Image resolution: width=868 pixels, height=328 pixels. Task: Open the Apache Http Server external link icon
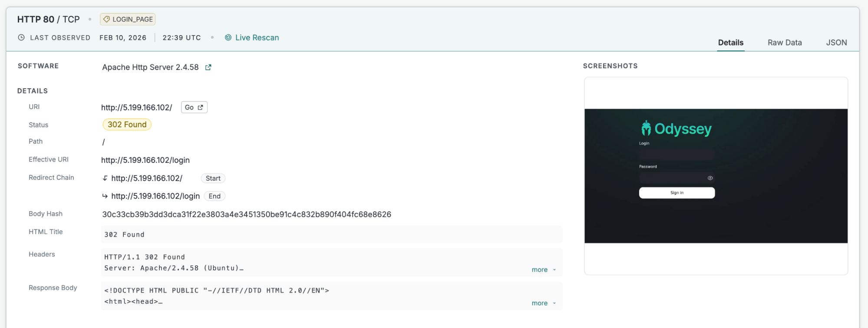click(x=208, y=67)
